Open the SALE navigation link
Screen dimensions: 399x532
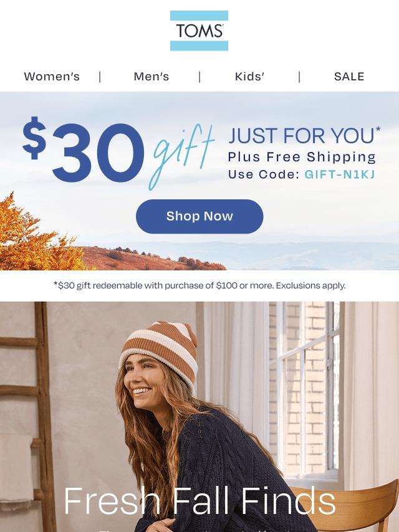point(349,77)
